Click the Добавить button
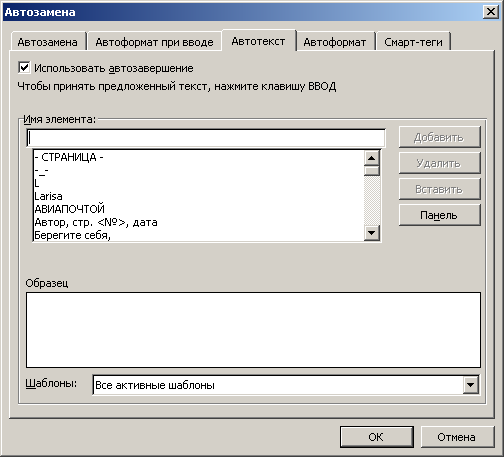 click(439, 137)
